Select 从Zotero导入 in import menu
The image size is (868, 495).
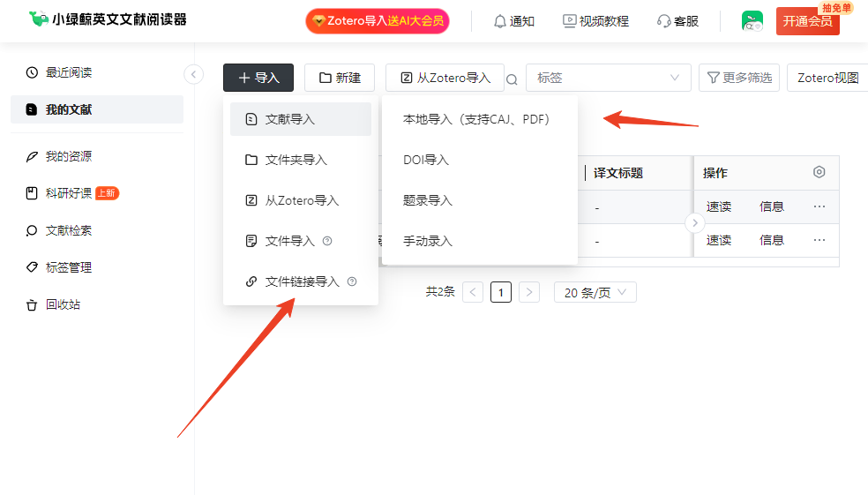(x=301, y=200)
